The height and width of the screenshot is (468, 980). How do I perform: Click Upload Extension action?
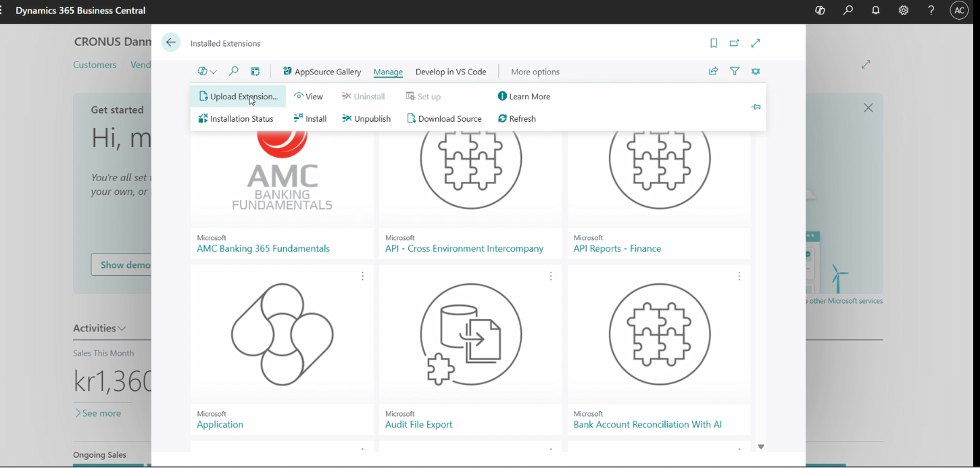[238, 97]
